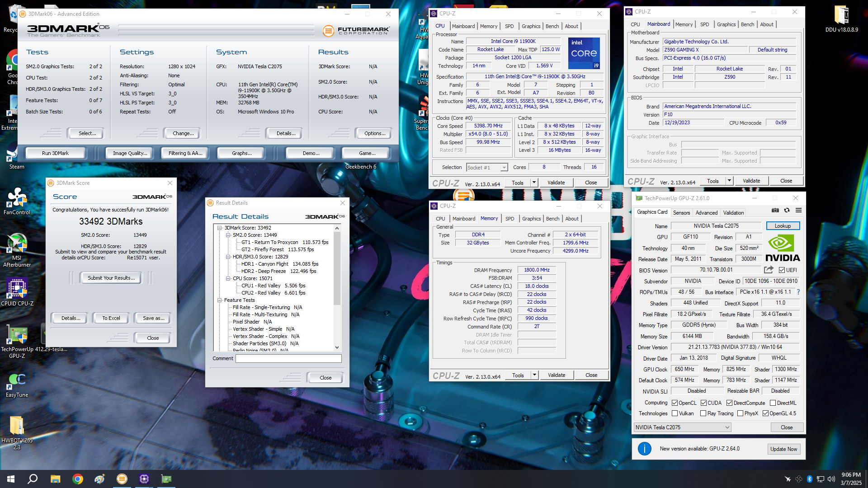This screenshot has width=868, height=488.
Task: Click To Excel button in score window
Action: pos(111,318)
